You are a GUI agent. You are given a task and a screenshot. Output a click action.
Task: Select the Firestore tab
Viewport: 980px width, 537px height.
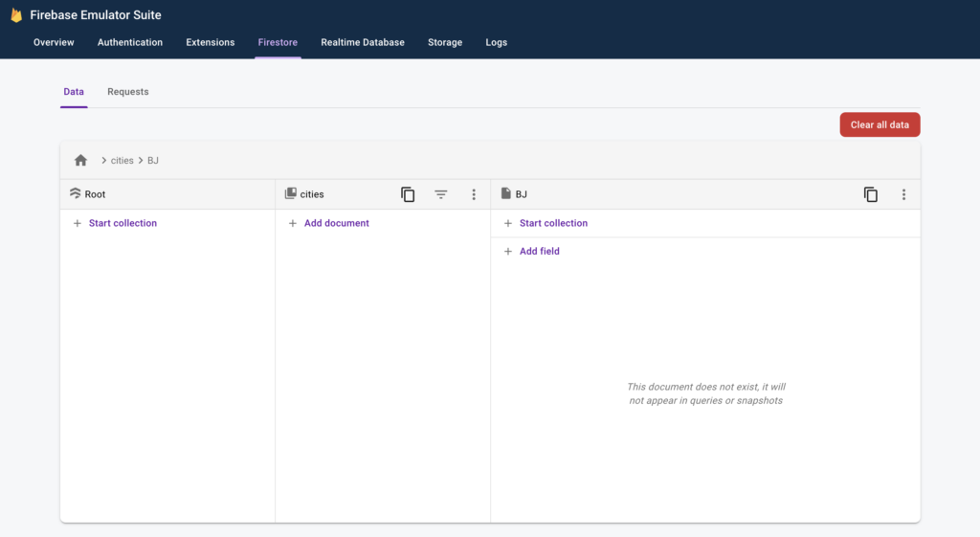click(278, 42)
